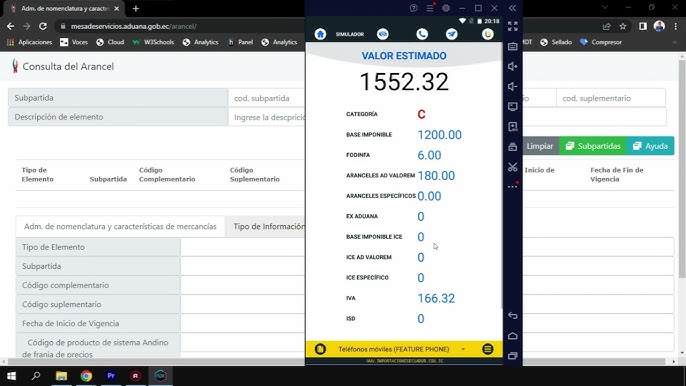Image resolution: width=686 pixels, height=386 pixels.
Task: Close the Adm. de nomenclatura tab
Action: 116,8
